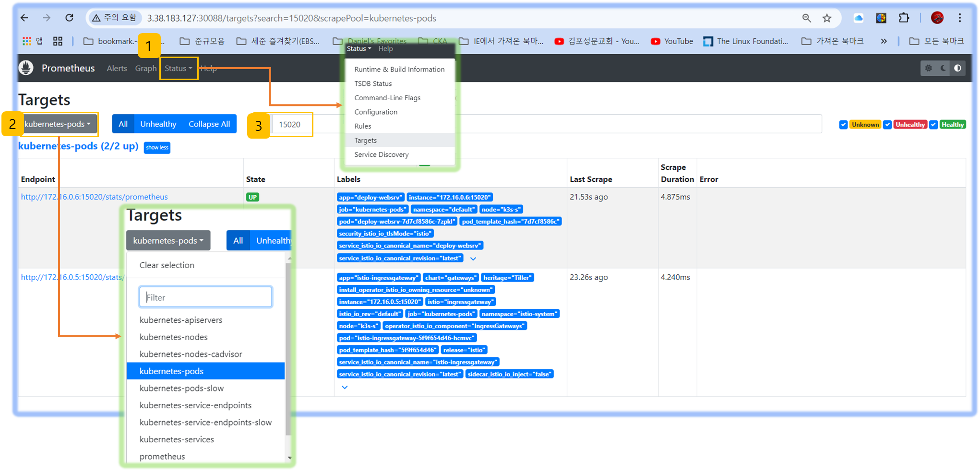The width and height of the screenshot is (980, 471).
Task: Select Rules menu item
Action: coord(399,126)
